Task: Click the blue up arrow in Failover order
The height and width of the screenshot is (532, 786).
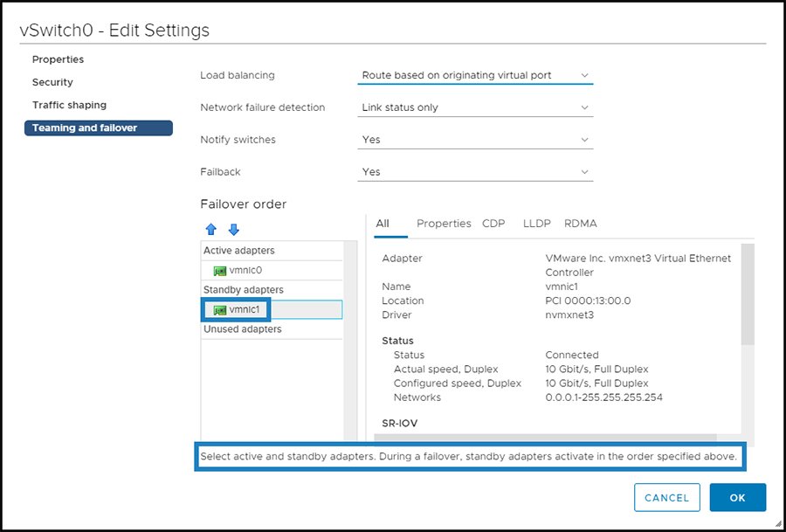Action: click(211, 229)
